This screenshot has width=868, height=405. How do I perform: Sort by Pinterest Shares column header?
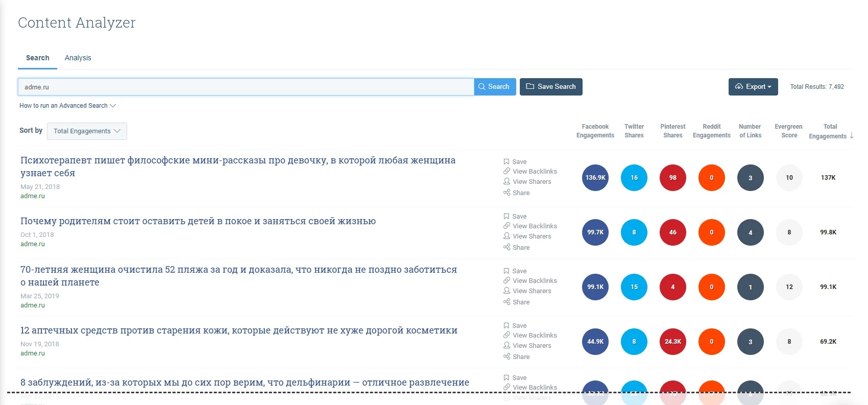coord(673,131)
